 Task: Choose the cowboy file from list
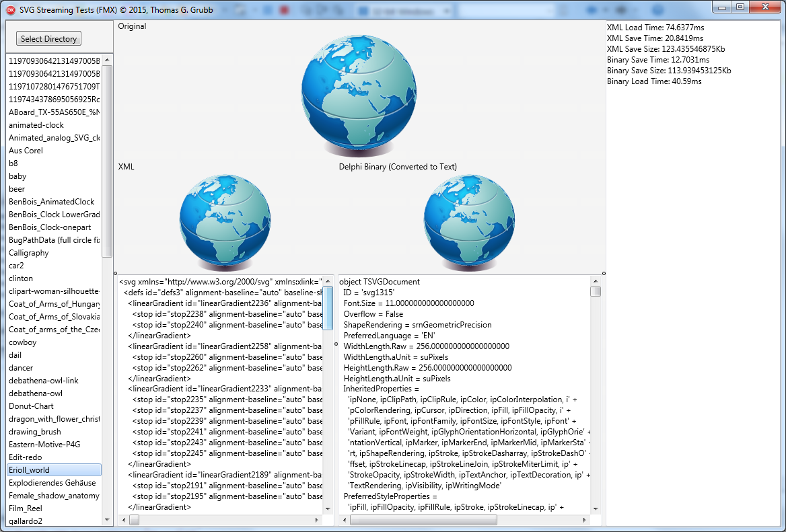23,342
